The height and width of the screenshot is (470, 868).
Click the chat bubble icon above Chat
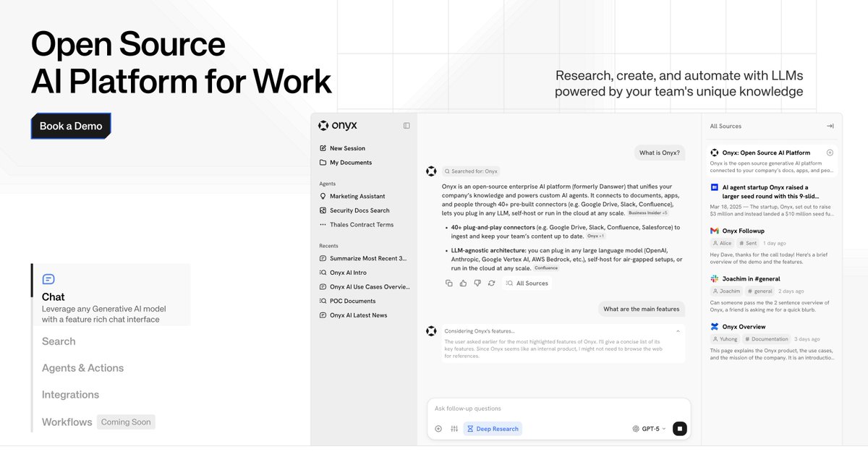[48, 279]
